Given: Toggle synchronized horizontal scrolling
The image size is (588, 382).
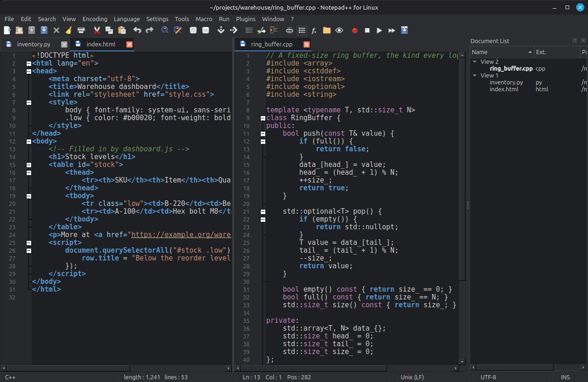Looking at the screenshot, I should 234,30.
